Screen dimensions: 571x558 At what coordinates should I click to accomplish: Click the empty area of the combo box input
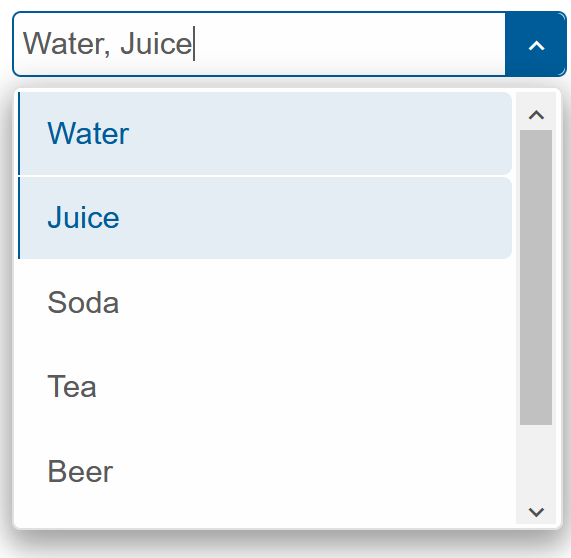350,44
